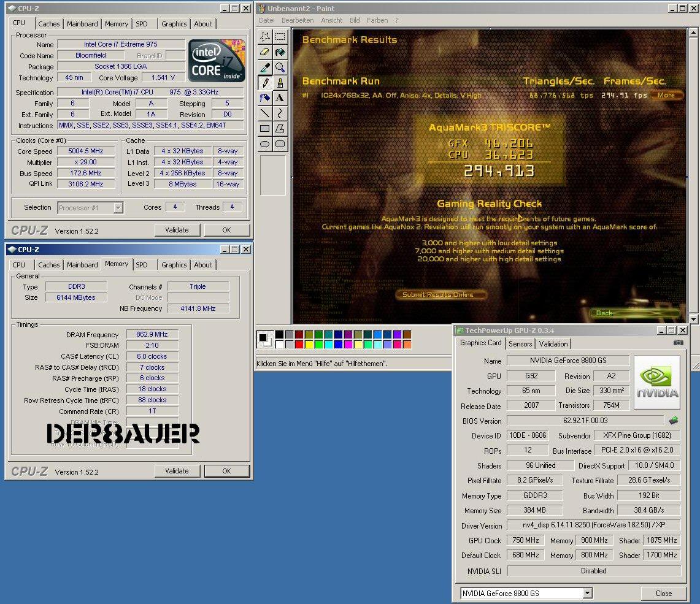Open the Ansicht menu in Paint
This screenshot has width=700, height=604.
331,20
